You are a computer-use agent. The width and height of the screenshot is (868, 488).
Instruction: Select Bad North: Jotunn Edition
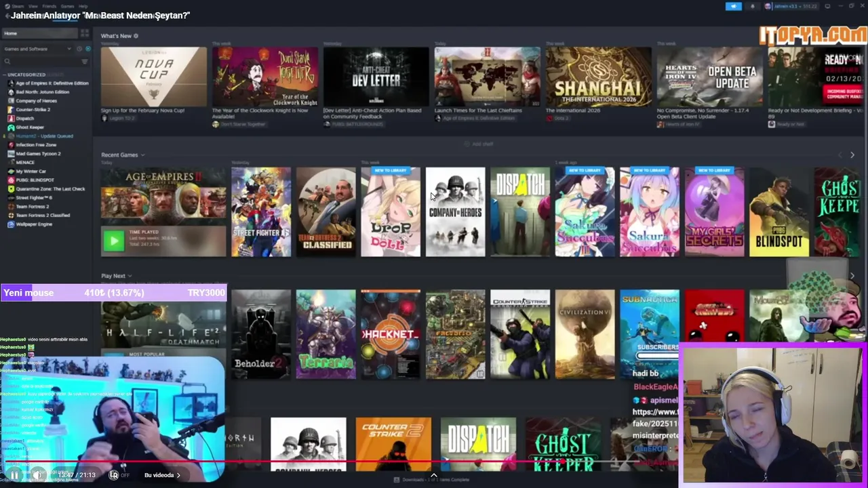point(38,92)
